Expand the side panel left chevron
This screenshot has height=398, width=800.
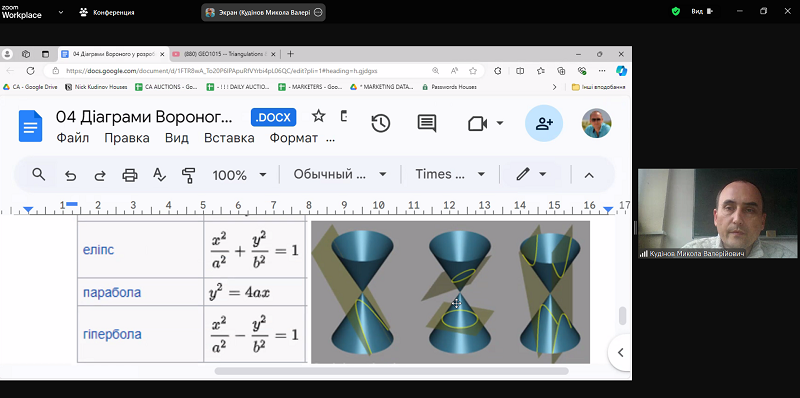point(621,352)
